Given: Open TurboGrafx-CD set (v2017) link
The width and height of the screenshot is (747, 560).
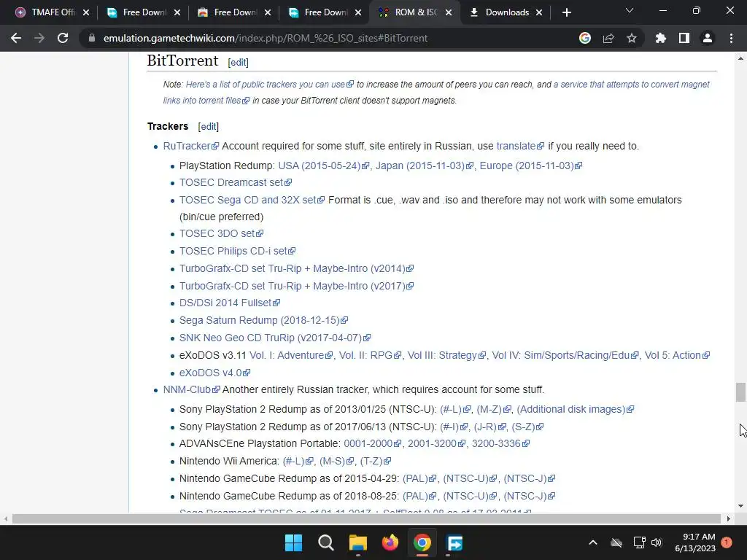Looking at the screenshot, I should (296, 286).
